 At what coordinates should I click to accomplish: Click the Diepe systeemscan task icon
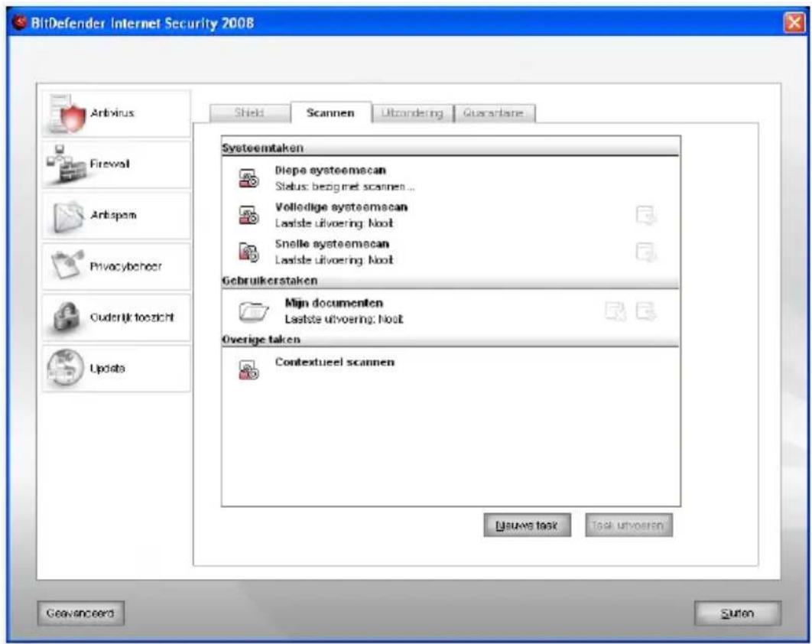248,177
